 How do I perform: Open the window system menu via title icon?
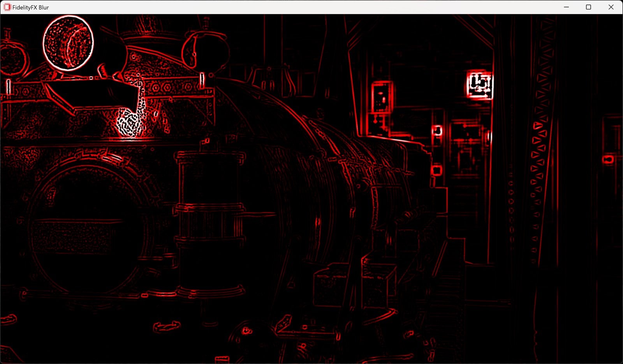pyautogui.click(x=6, y=7)
